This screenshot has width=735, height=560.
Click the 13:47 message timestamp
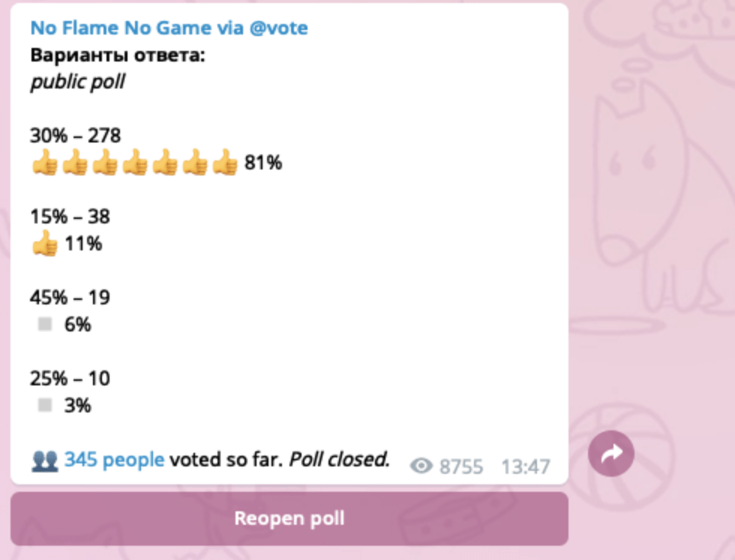pos(525,467)
